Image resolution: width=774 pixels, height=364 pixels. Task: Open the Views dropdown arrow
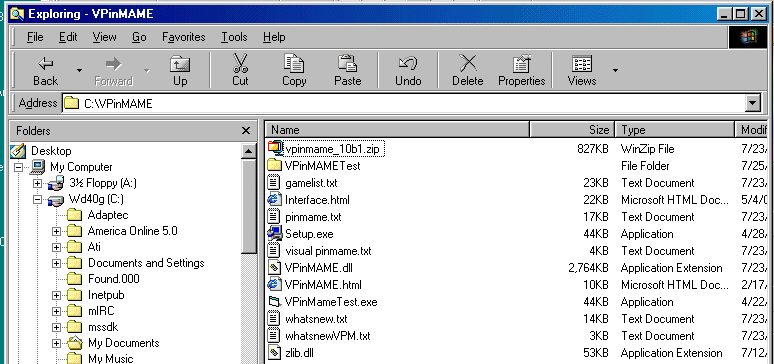point(615,71)
